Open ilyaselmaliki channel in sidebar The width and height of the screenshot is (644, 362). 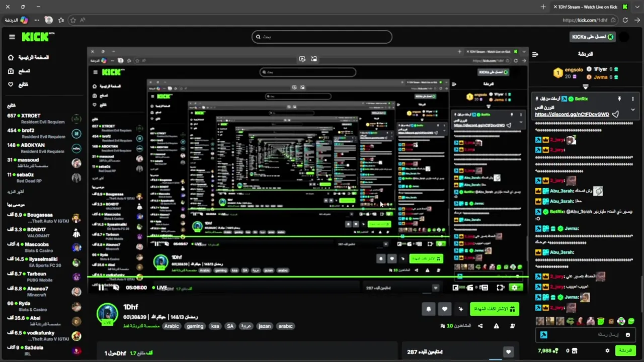44,262
